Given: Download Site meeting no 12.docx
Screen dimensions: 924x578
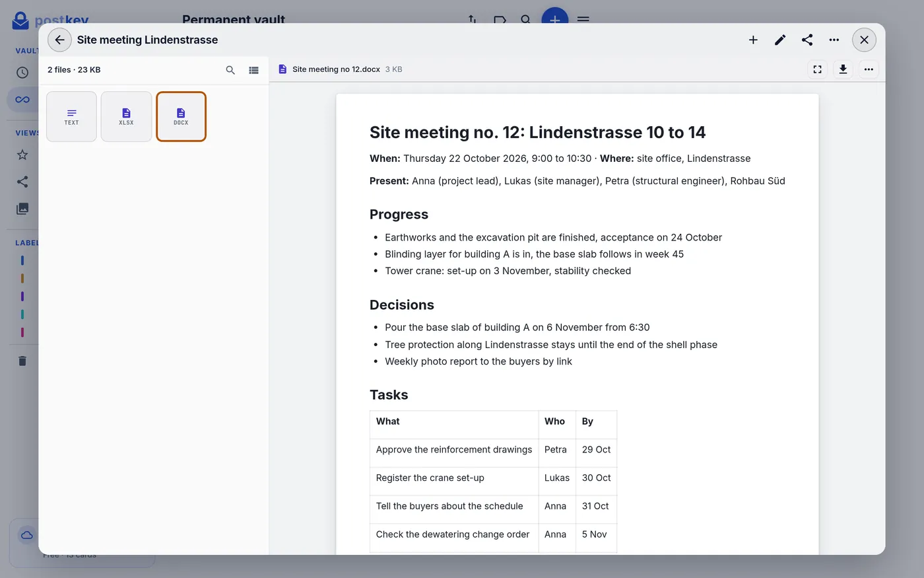Looking at the screenshot, I should click(x=843, y=69).
